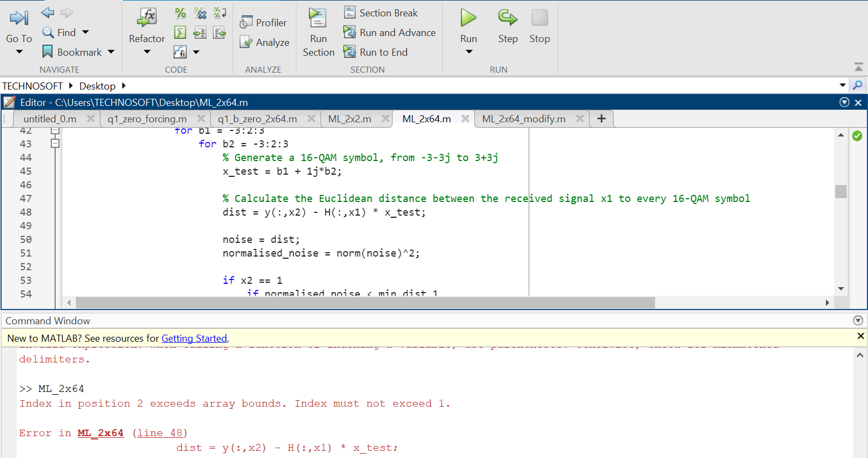Comment the selected code with percent icon
Viewport: 868px width, 458px height.
180,13
